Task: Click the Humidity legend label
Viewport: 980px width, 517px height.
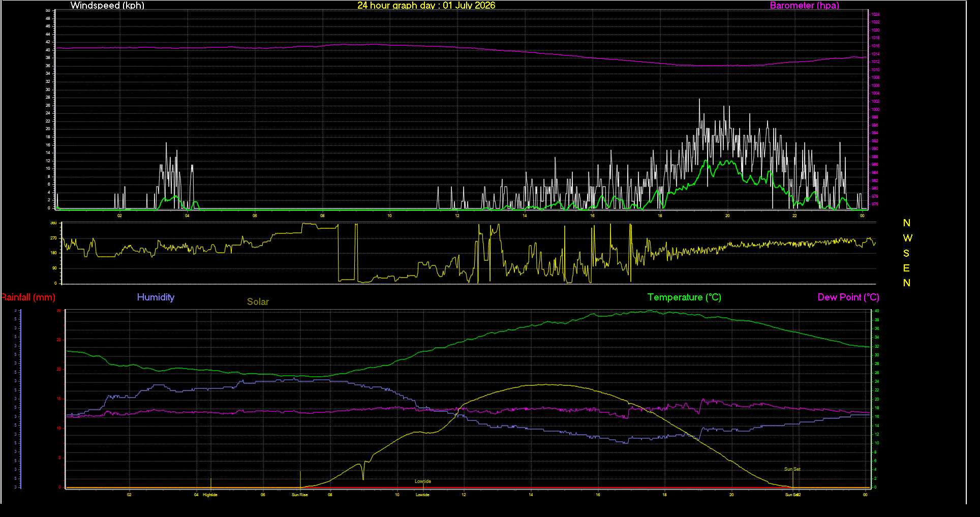Action: point(156,297)
